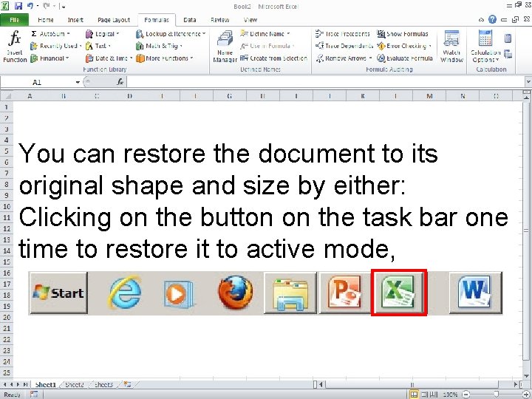
Task: Click the Start button image
Action: point(58,293)
